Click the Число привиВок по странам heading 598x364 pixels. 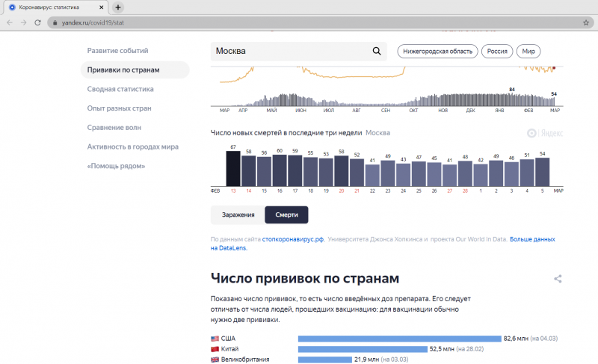point(305,278)
